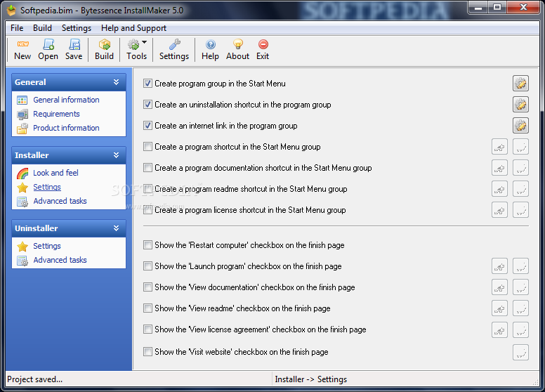Open the Build menu
This screenshot has height=392, width=545.
pyautogui.click(x=42, y=28)
